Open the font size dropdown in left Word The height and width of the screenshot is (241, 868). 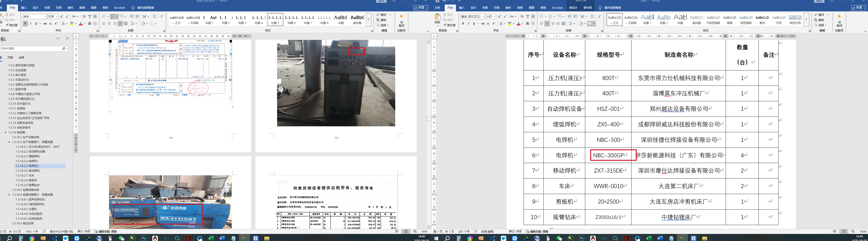(x=57, y=16)
